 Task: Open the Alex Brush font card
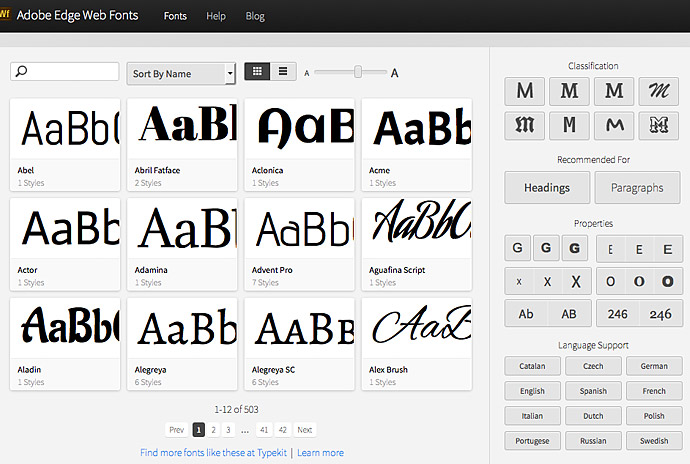click(x=417, y=344)
